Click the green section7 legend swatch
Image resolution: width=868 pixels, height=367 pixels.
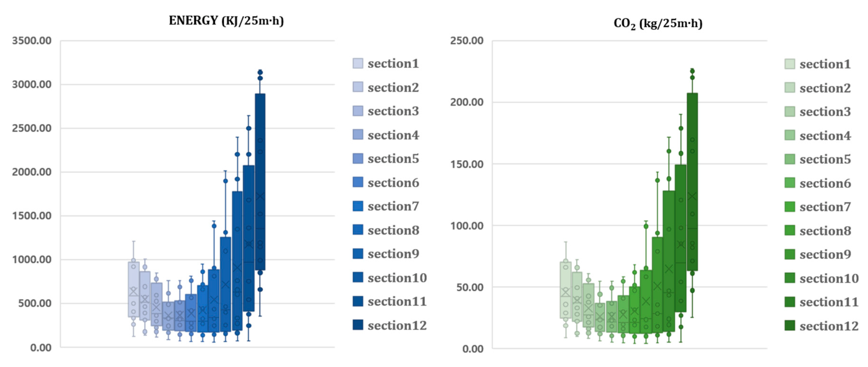[x=789, y=207]
